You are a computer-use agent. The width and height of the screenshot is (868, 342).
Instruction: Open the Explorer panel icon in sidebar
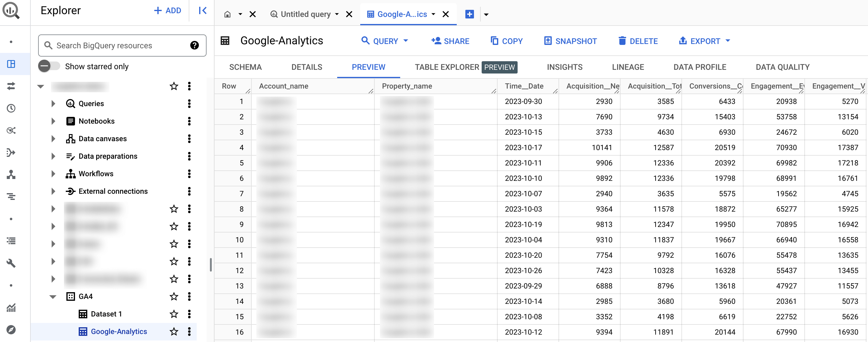[11, 64]
